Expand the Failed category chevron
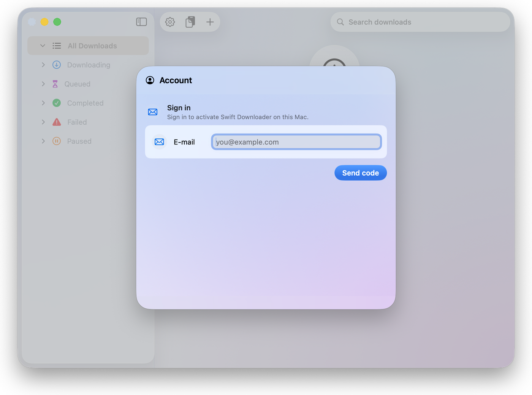 click(x=43, y=122)
